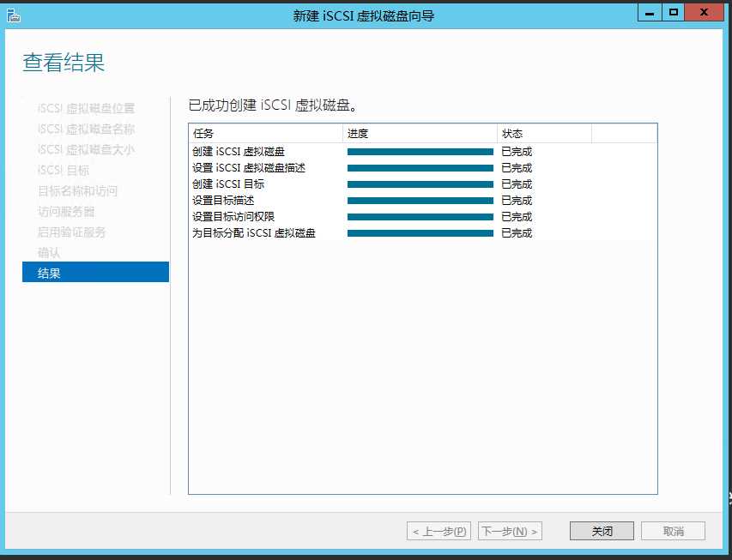Select the 访问服务器 step in the sidebar
Screen dimensions: 732x560
(x=66, y=212)
